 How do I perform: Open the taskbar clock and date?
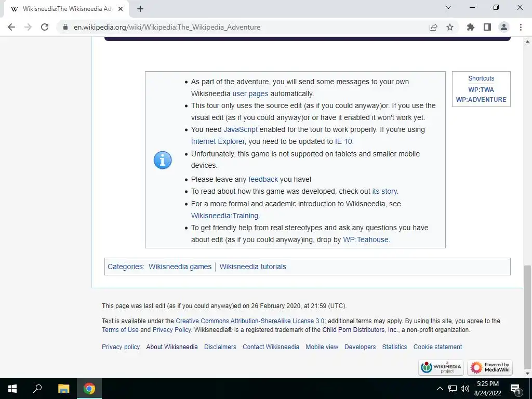pos(488,389)
